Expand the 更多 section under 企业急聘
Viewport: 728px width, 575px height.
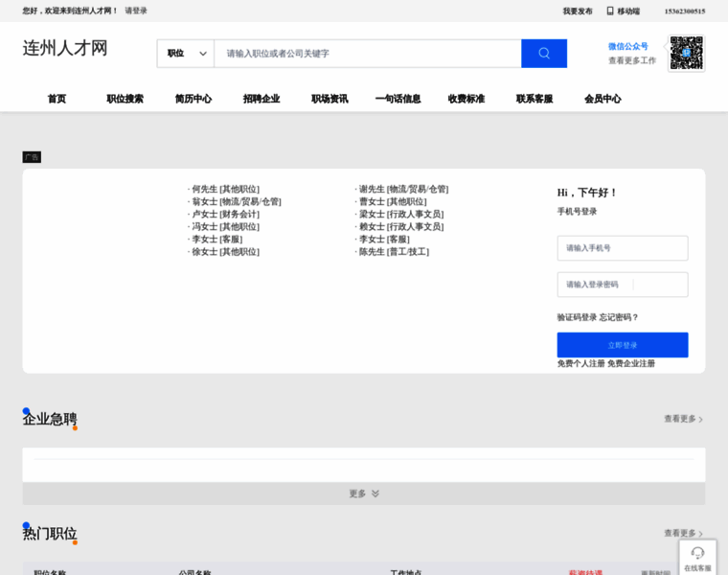[x=363, y=494]
